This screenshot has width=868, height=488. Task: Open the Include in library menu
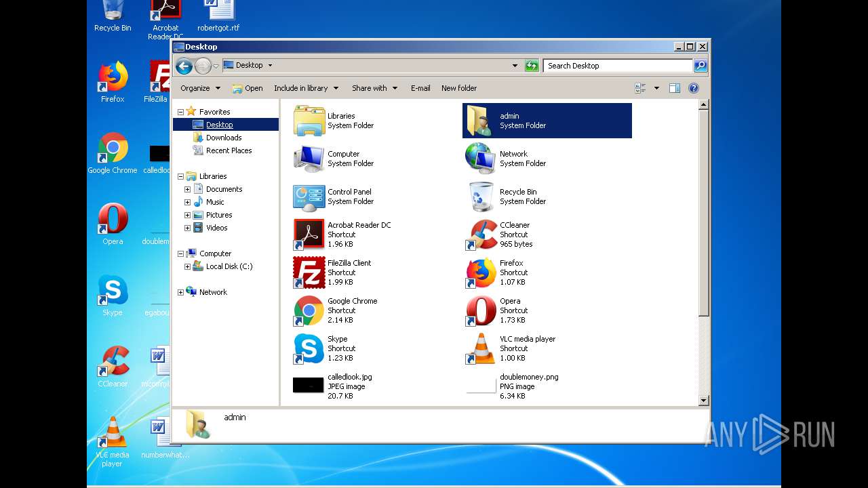[x=305, y=88]
